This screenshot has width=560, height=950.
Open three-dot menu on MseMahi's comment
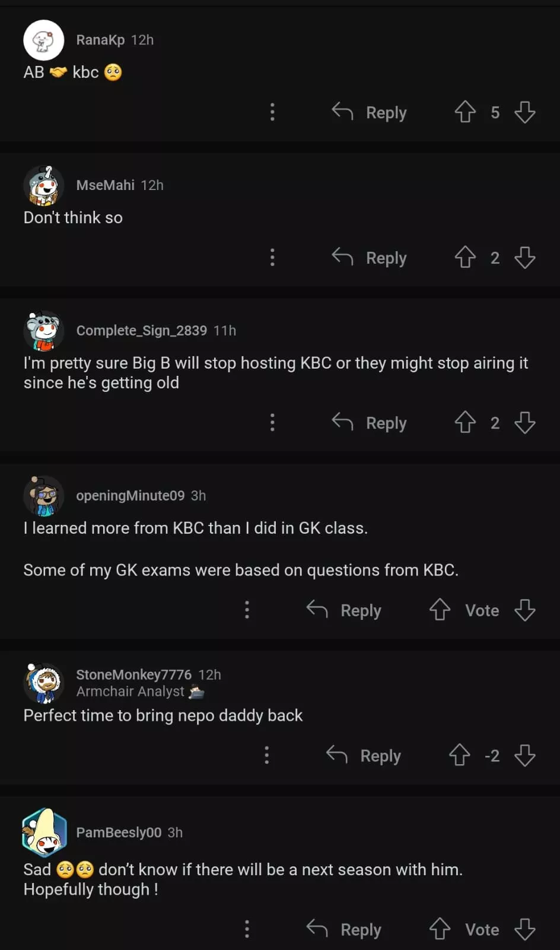tap(272, 257)
